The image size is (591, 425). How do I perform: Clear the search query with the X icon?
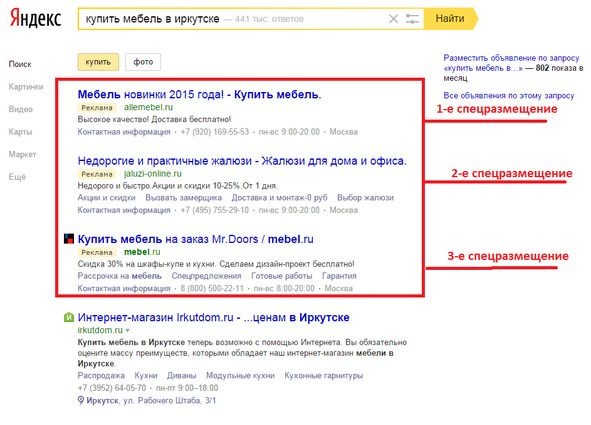click(x=393, y=19)
